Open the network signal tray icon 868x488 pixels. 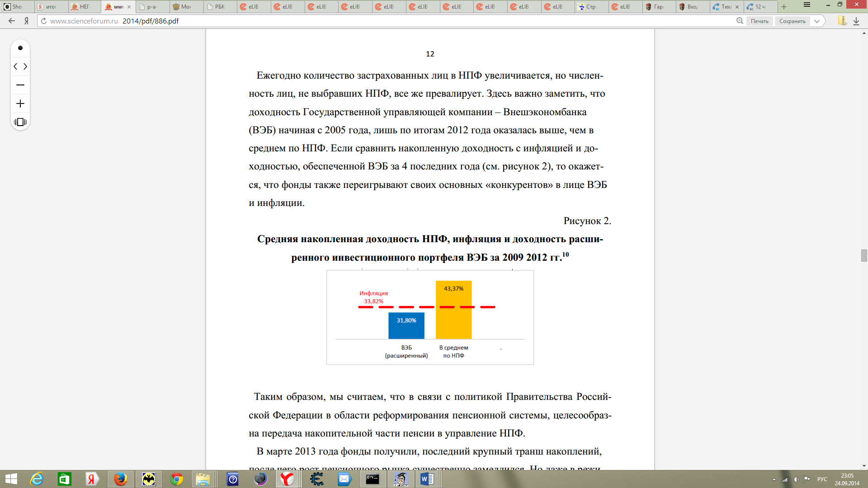coord(785,479)
